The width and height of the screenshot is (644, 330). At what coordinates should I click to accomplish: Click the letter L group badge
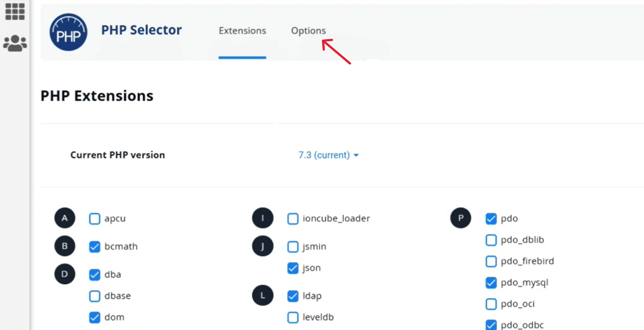point(263,296)
